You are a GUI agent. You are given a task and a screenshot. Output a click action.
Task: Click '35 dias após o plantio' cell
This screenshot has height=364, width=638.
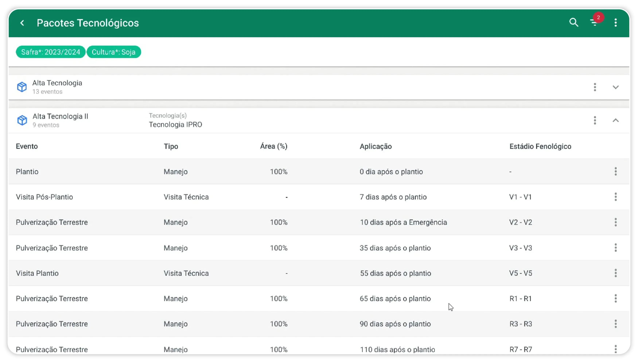(x=395, y=248)
